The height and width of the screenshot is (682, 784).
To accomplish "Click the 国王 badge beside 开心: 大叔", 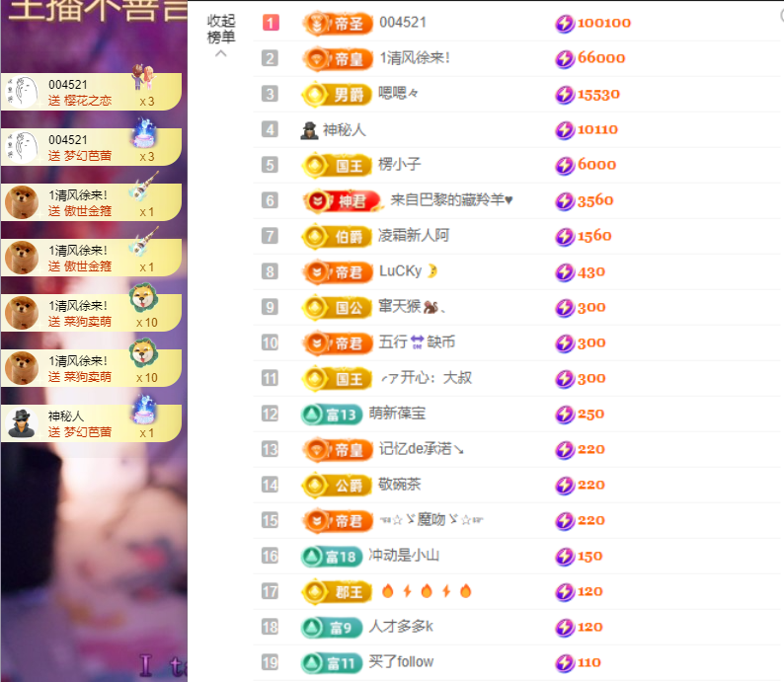I will pos(337,379).
